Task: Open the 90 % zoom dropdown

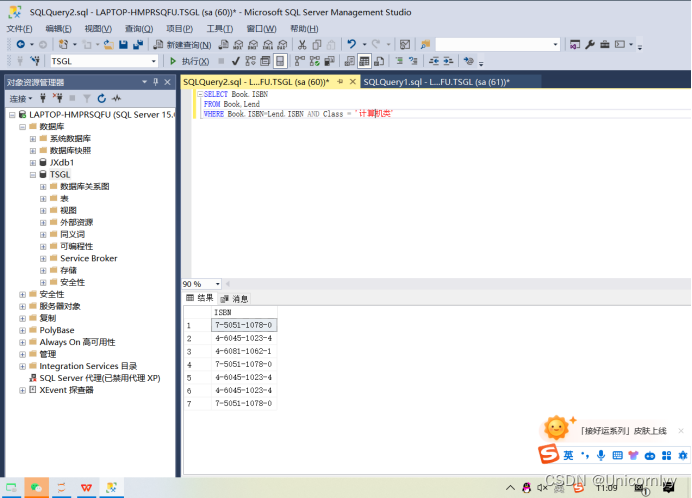Action: click(x=218, y=284)
